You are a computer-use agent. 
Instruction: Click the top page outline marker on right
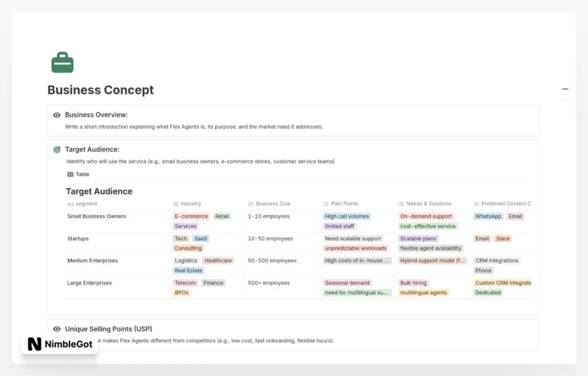point(565,90)
